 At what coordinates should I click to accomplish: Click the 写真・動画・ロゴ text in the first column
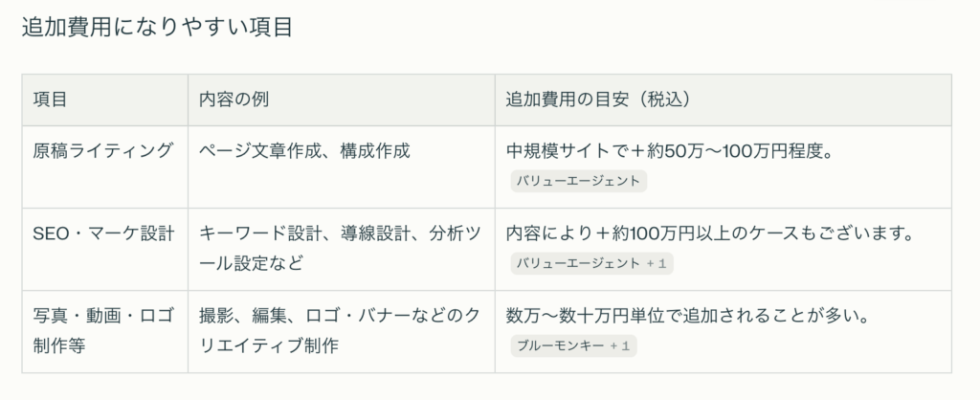[103, 316]
